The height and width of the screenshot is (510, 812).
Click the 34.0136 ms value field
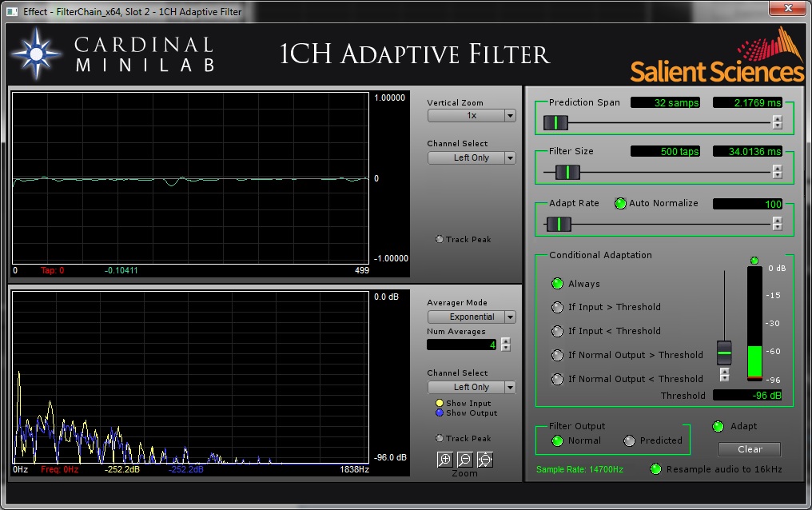point(747,151)
